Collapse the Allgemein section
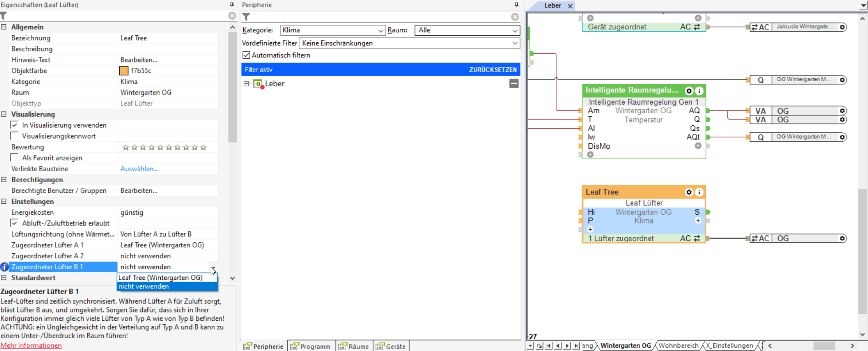 coord(4,27)
